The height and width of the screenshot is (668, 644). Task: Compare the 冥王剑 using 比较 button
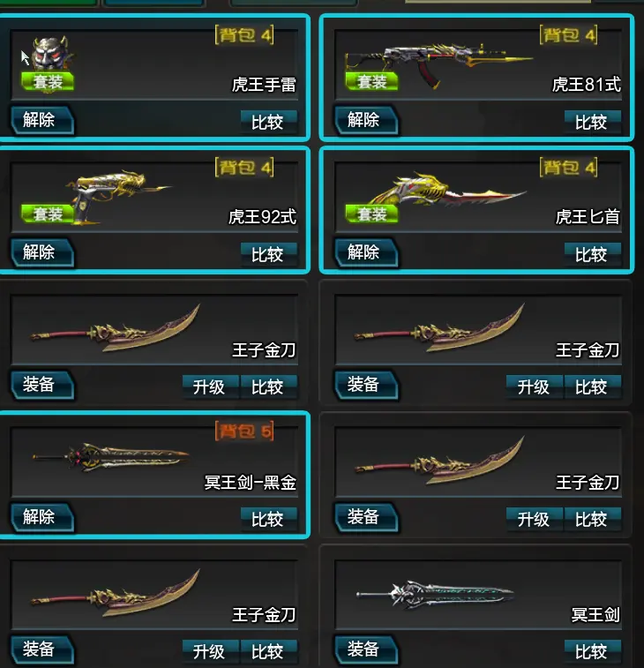click(x=593, y=651)
